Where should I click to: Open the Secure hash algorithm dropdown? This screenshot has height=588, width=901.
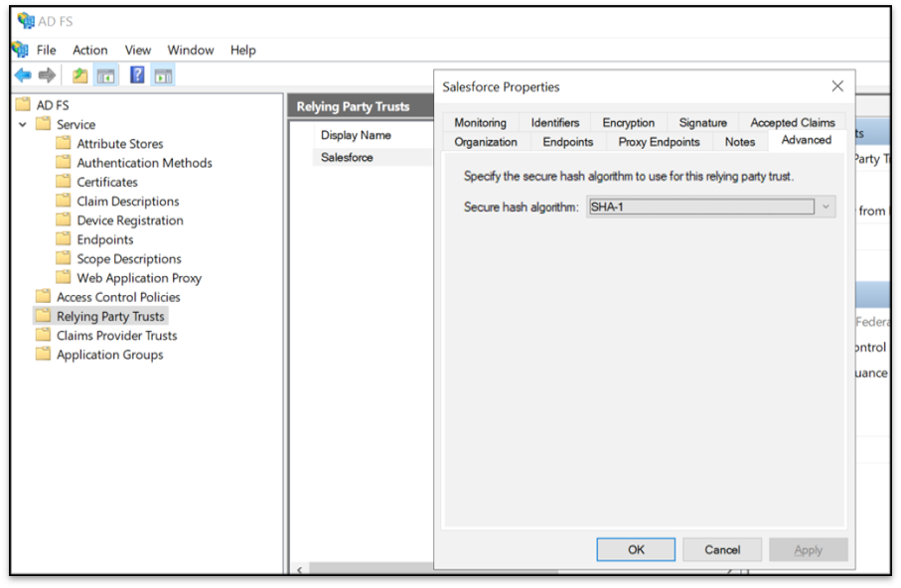[826, 206]
